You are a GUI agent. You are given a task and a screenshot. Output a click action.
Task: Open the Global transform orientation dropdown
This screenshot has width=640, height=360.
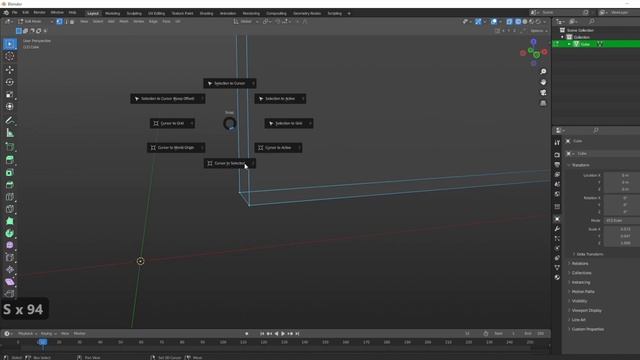[x=246, y=21]
